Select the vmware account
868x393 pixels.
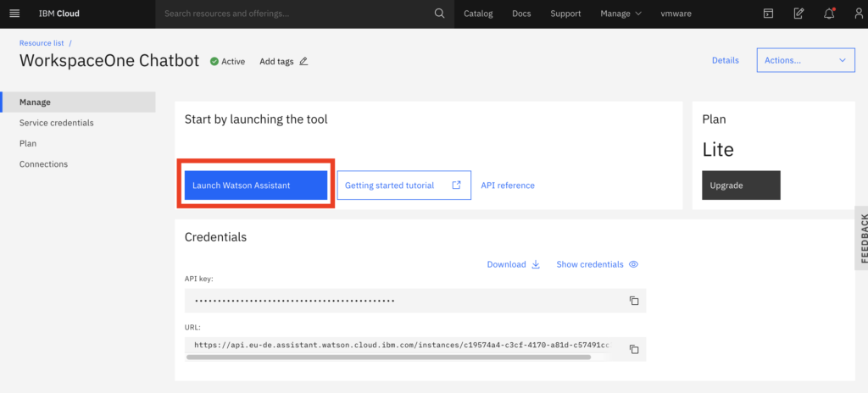676,14
